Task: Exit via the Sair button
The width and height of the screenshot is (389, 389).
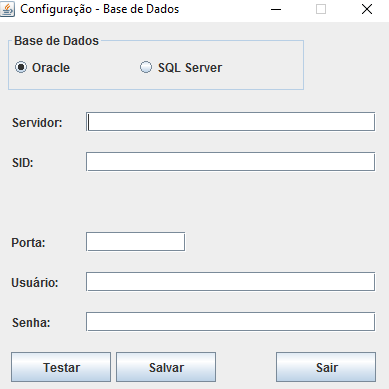Action: (326, 367)
